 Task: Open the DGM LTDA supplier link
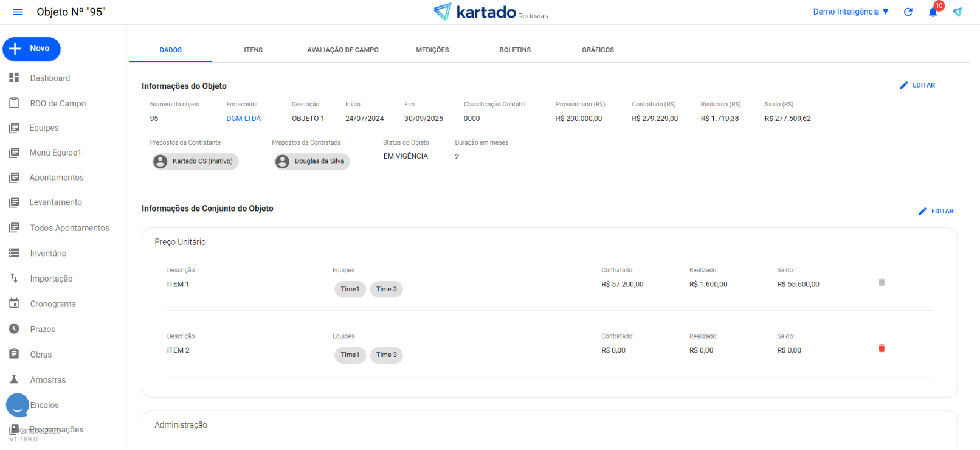243,119
